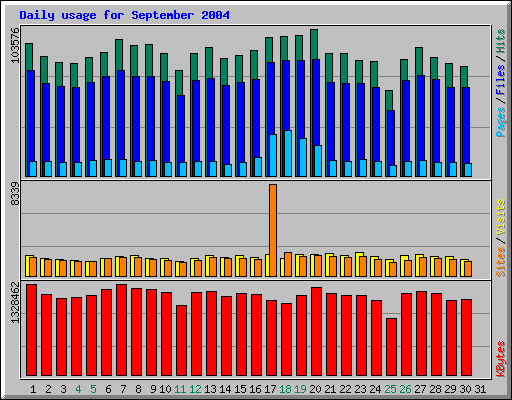Screen dimensions: 512x400
Task: Click the red KBytes bar for day 17
Action: 271,338
